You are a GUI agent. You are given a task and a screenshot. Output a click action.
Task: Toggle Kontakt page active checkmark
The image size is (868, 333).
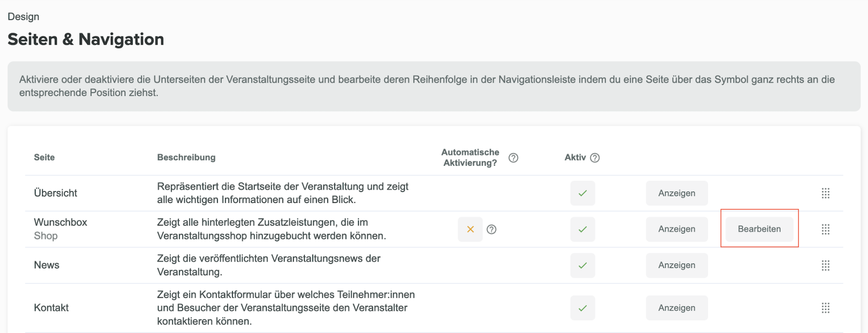pos(583,308)
